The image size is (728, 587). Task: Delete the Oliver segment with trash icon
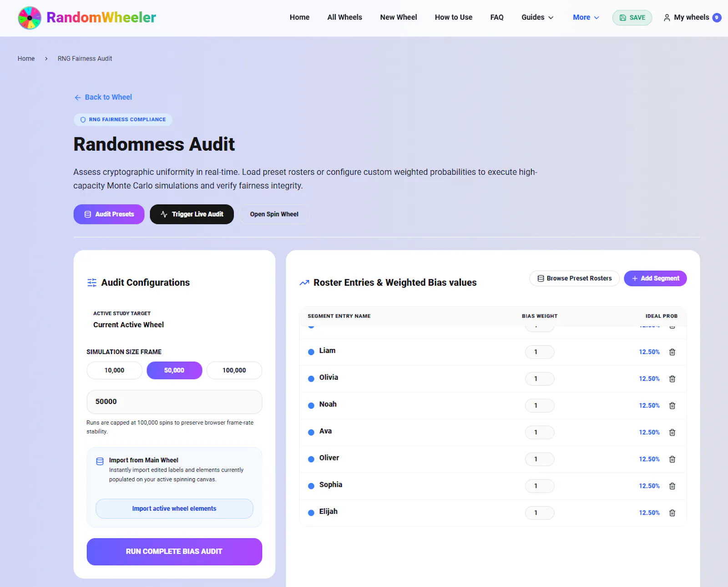point(672,459)
